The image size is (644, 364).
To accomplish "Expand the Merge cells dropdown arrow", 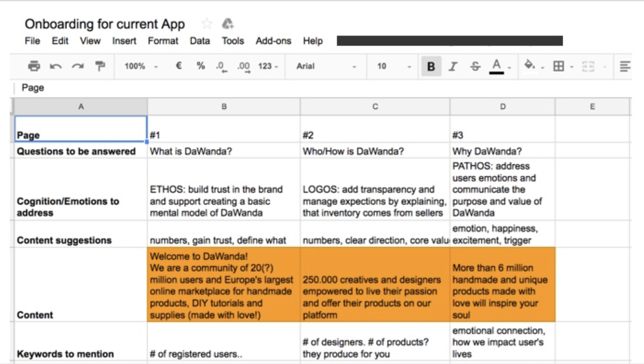I will pyautogui.click(x=605, y=67).
